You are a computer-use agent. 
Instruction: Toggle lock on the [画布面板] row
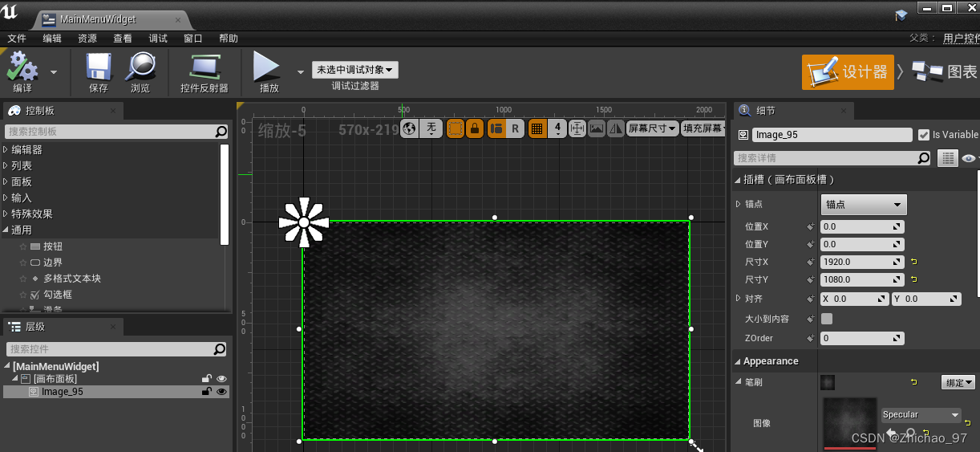tap(207, 379)
